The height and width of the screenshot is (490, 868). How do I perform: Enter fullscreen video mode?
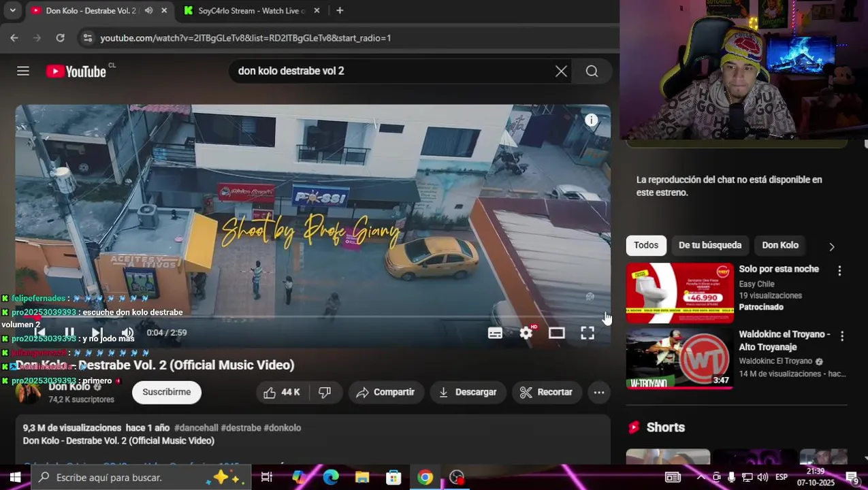coord(587,333)
